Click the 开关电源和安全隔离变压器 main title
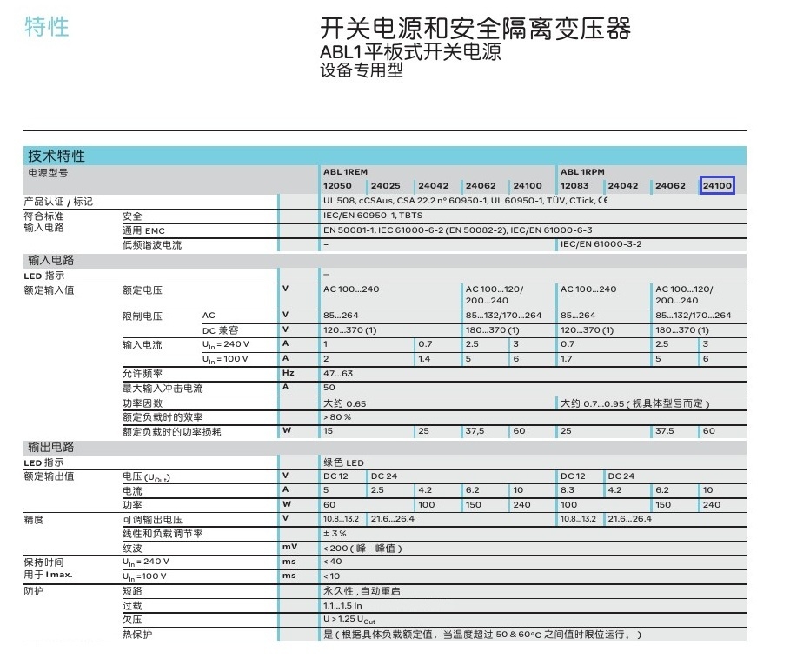 click(475, 29)
